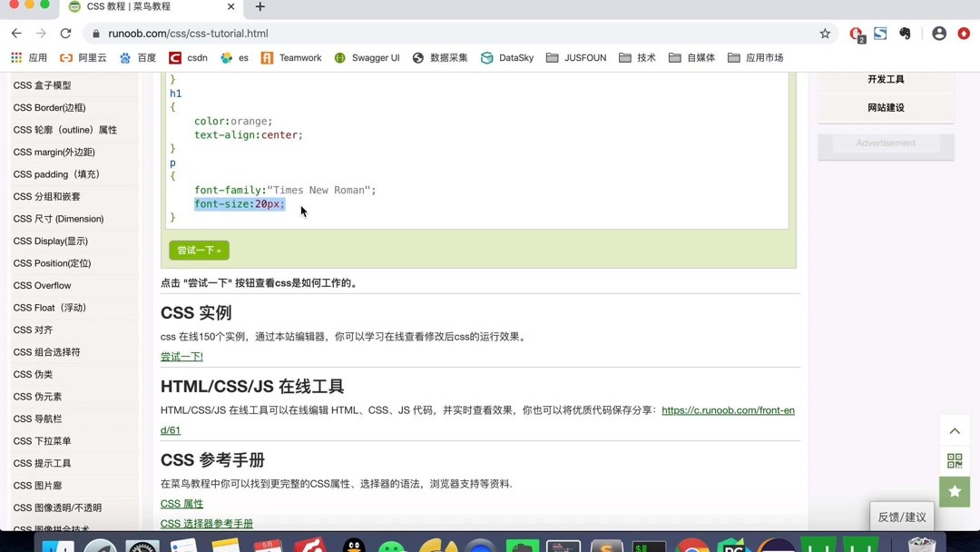The image size is (980, 552).
Task: Click the apps grid icon on bookmarks bar
Action: point(15,57)
